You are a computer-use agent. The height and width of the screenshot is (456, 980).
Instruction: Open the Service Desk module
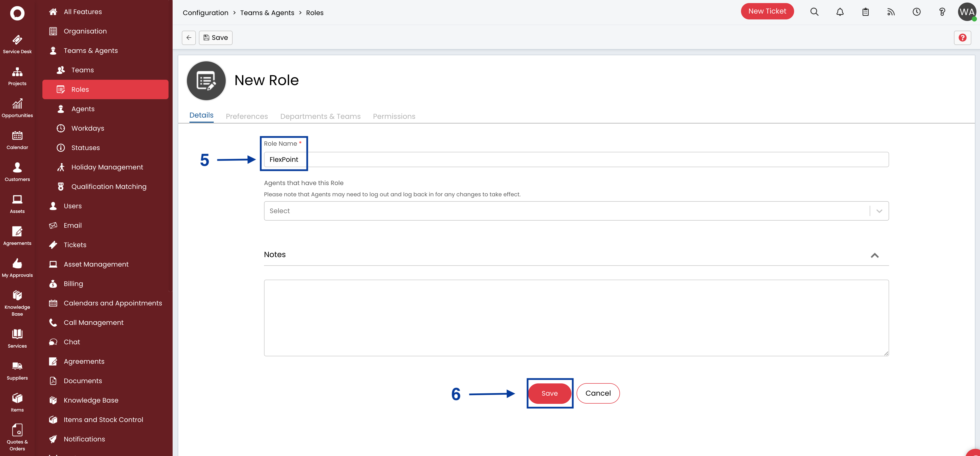[17, 44]
